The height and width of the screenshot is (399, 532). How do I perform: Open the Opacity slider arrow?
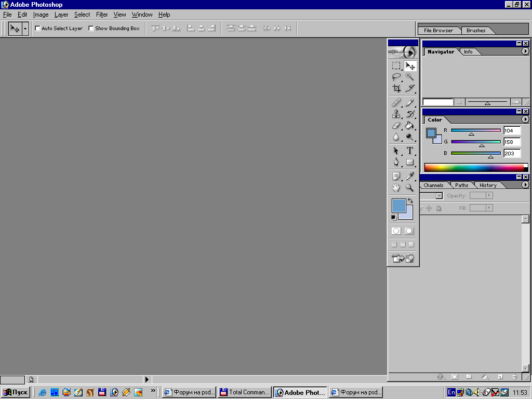[x=489, y=195]
